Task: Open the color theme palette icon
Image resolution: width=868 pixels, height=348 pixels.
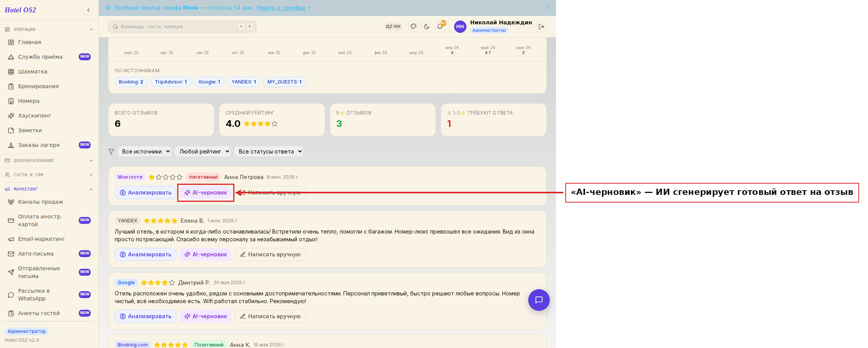Action: pyautogui.click(x=414, y=27)
